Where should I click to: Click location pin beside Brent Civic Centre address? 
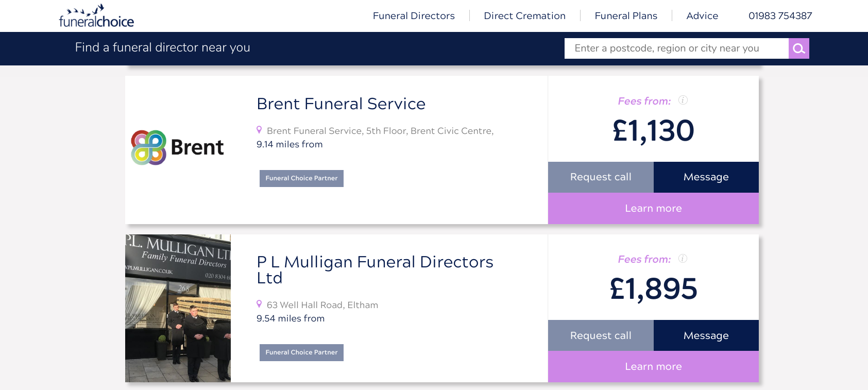[259, 130]
